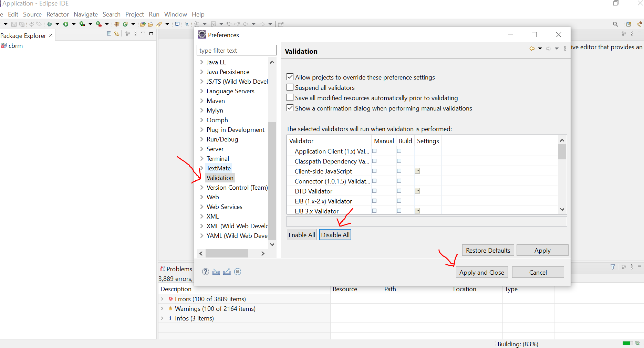This screenshot has width=644, height=348.
Task: Click the Apply button
Action: coord(542,250)
